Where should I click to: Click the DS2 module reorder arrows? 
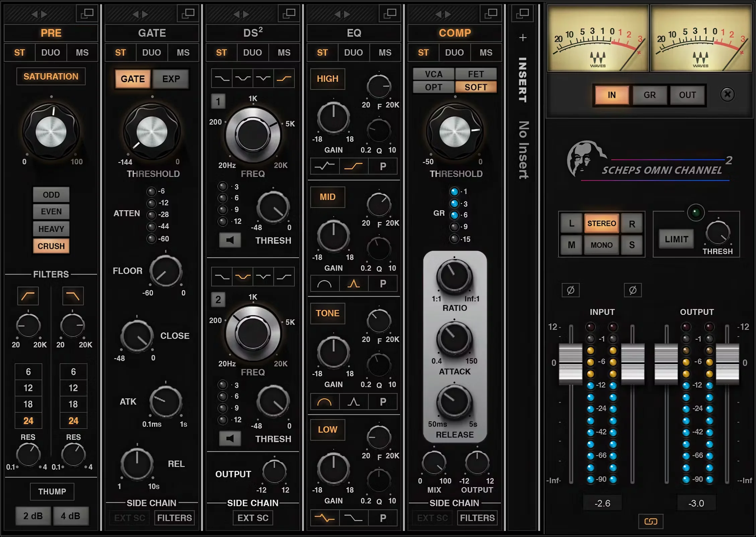(x=241, y=14)
